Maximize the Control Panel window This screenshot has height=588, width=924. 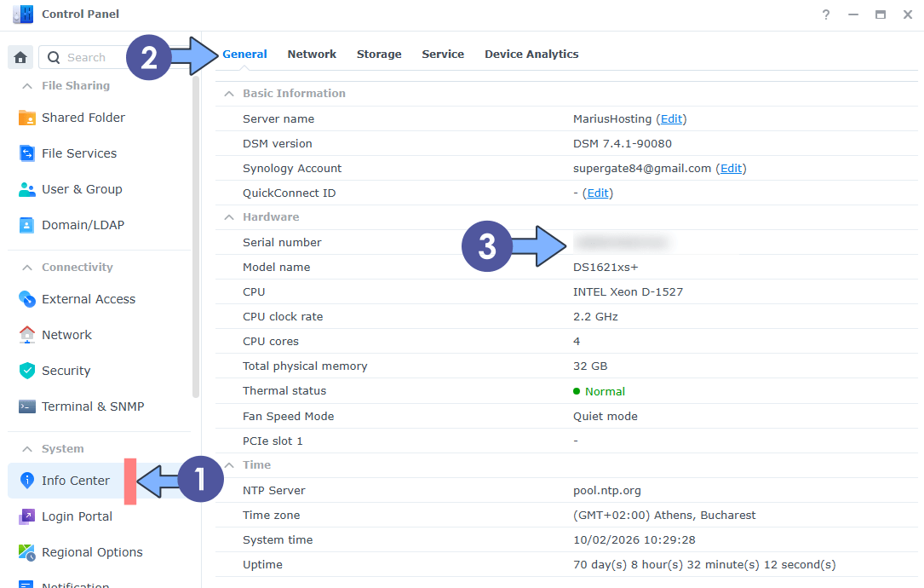pyautogui.click(x=881, y=14)
